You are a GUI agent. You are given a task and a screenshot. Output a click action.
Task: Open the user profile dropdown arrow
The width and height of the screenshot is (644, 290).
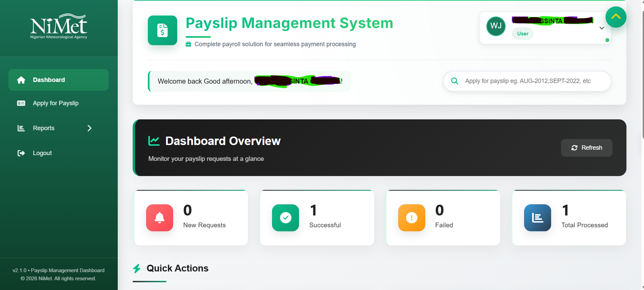pos(601,28)
